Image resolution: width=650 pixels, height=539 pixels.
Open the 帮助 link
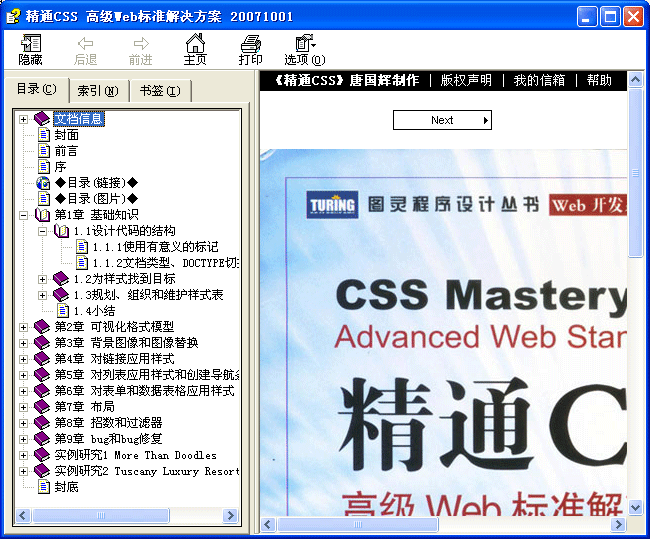click(x=599, y=80)
